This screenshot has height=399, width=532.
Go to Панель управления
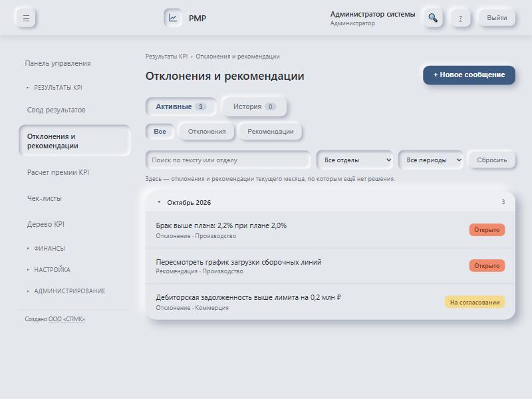[x=58, y=63]
